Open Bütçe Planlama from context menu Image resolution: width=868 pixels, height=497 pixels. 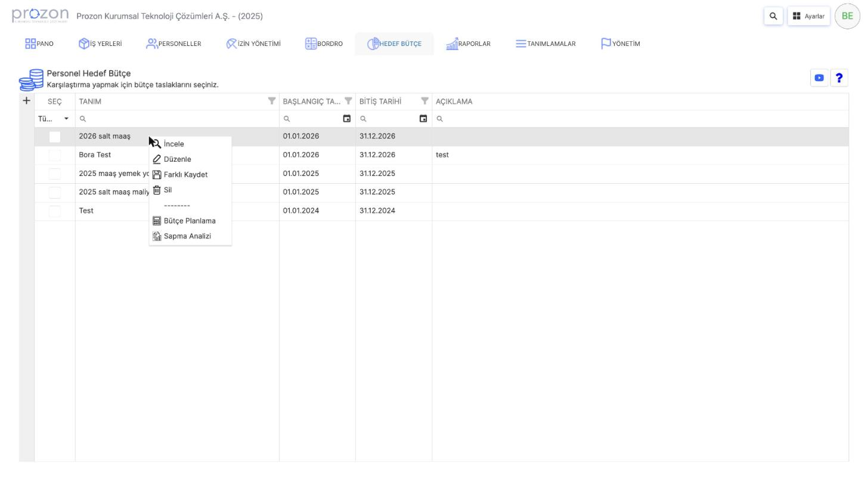point(190,221)
